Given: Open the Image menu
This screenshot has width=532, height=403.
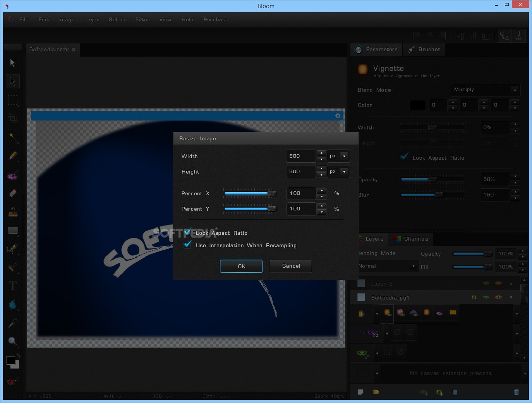Looking at the screenshot, I should [66, 19].
